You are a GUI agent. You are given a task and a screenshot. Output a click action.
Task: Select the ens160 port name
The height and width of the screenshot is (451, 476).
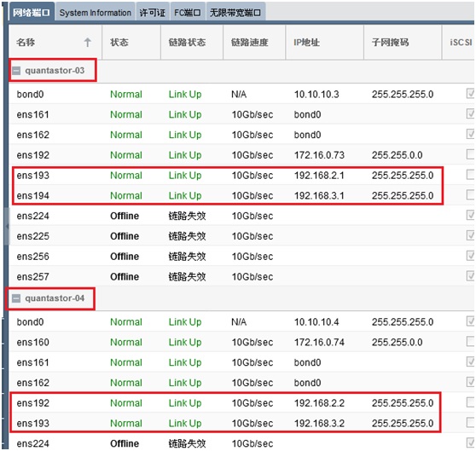(x=32, y=343)
